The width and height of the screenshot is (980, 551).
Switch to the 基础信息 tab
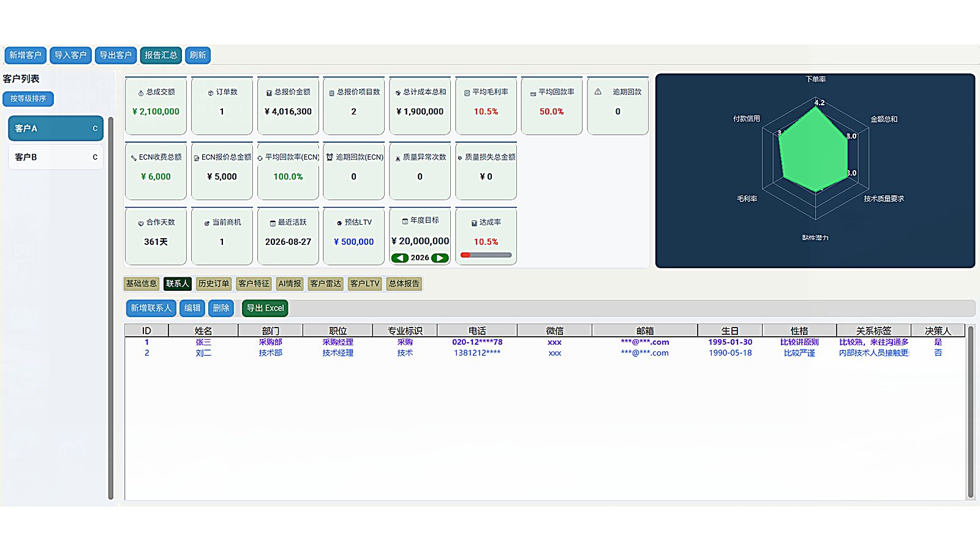click(141, 283)
